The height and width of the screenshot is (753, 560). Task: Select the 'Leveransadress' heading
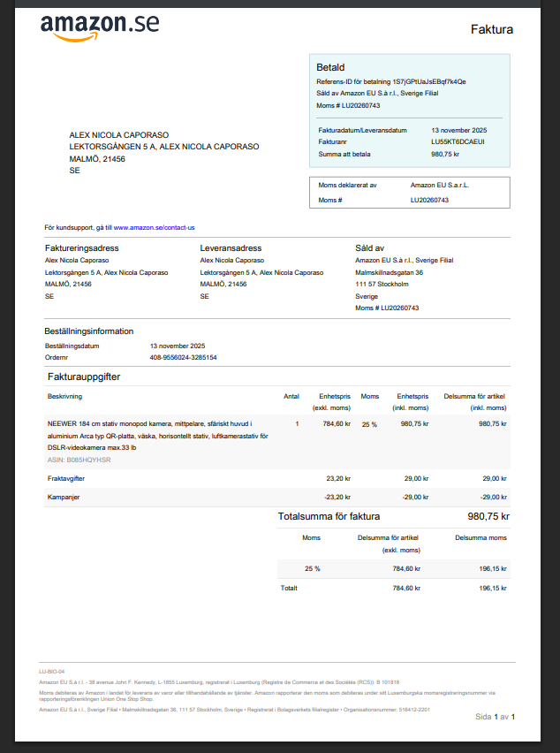pyautogui.click(x=231, y=248)
